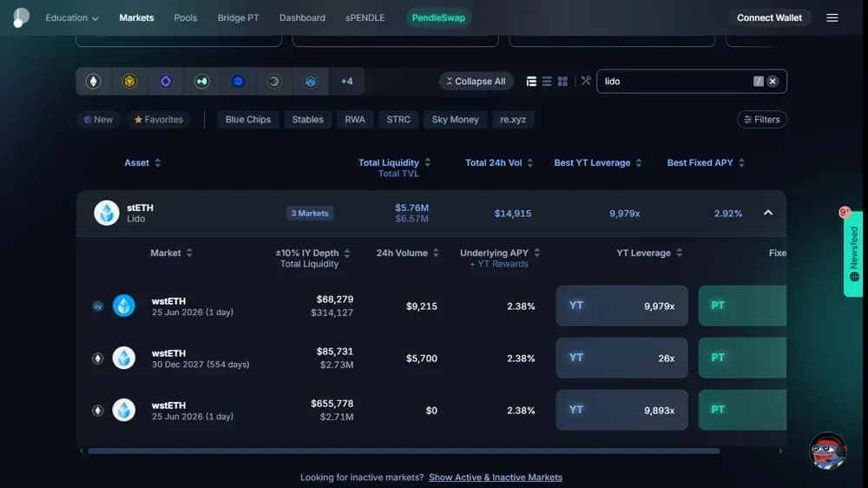Open the Dashboard page
Image resolution: width=868 pixels, height=488 pixels.
point(302,17)
